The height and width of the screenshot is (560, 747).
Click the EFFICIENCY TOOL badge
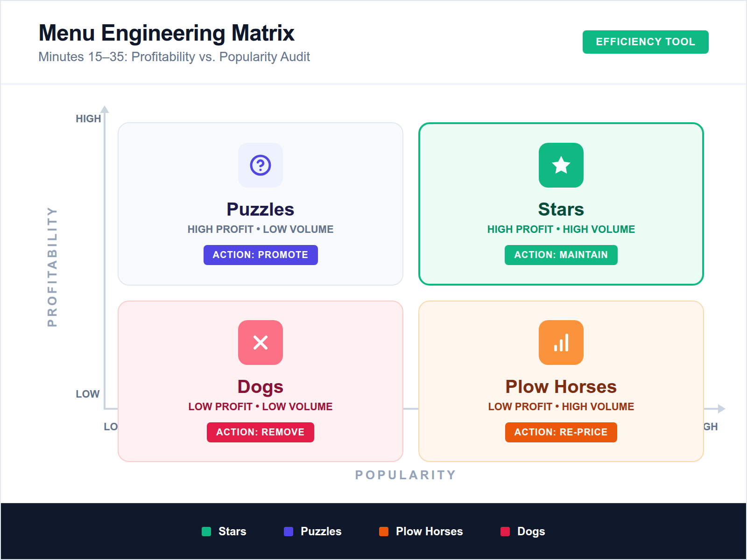[645, 42]
